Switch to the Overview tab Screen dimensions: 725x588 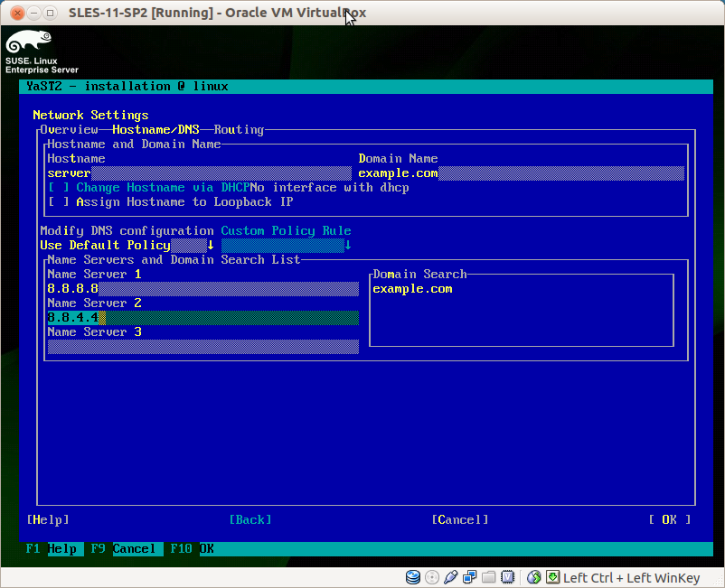click(x=69, y=129)
